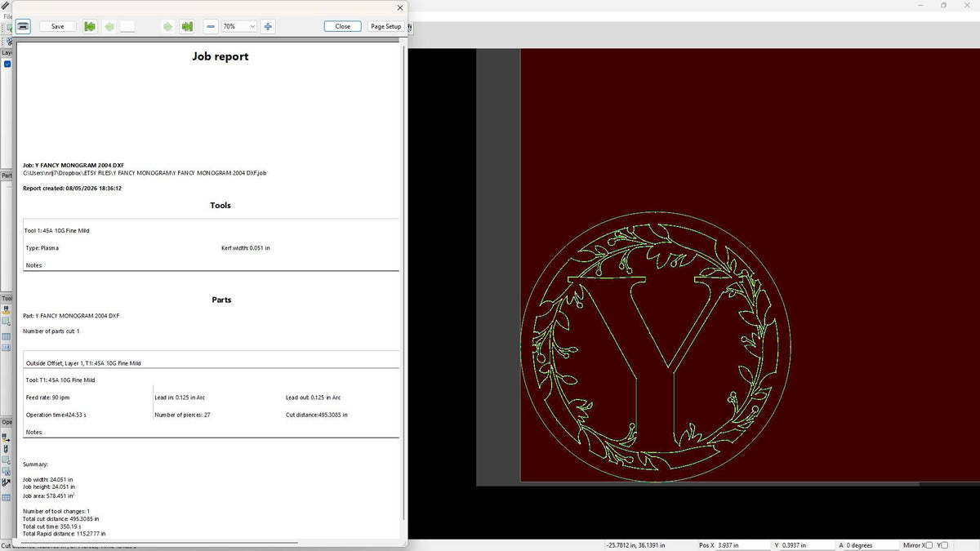Viewport: 980px width, 551px height.
Task: Restore the main application window
Action: point(943,5)
